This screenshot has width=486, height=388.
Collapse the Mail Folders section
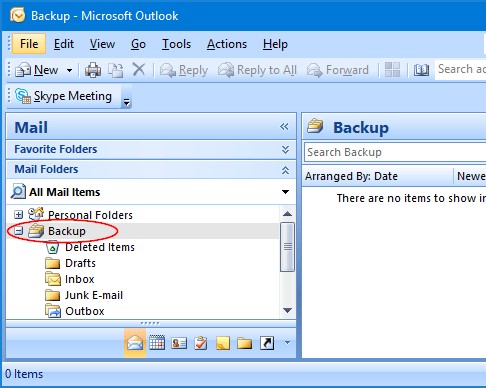coord(285,170)
